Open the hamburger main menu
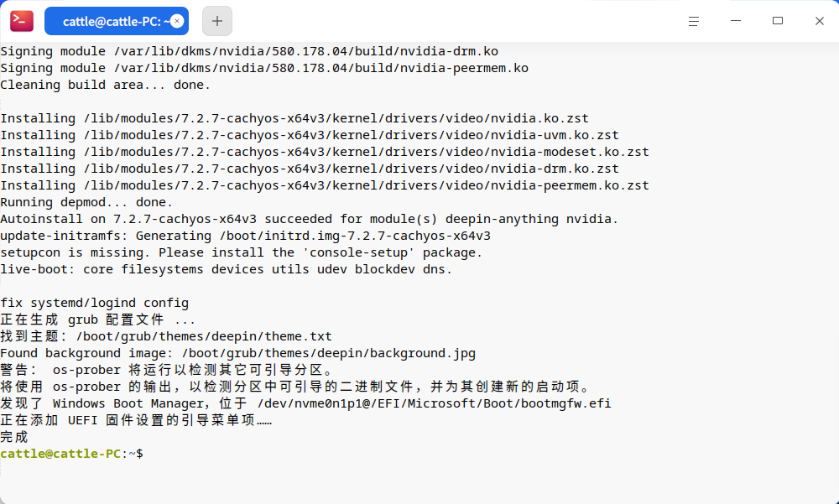Viewport: 839px width, 504px height. pyautogui.click(x=694, y=22)
